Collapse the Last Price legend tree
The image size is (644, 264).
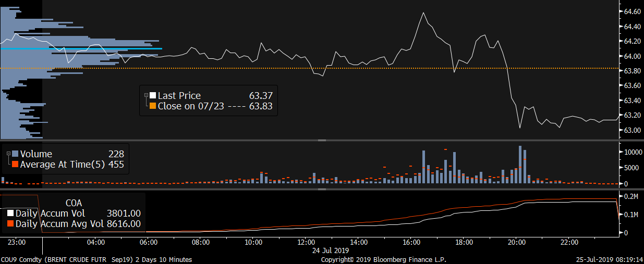click(x=146, y=95)
